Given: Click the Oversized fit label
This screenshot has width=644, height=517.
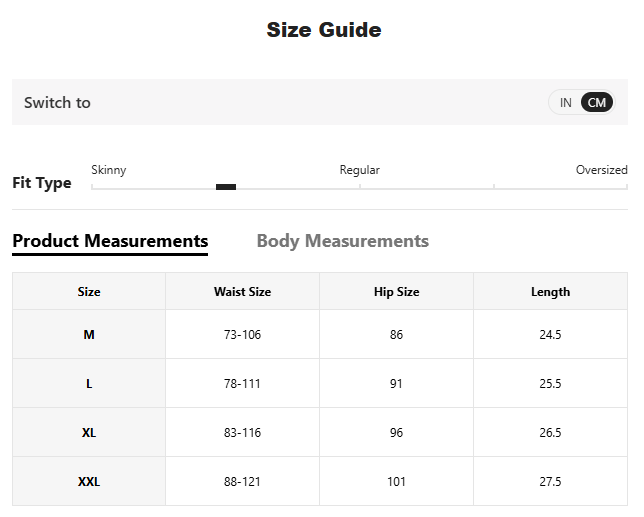Looking at the screenshot, I should click(x=601, y=170).
